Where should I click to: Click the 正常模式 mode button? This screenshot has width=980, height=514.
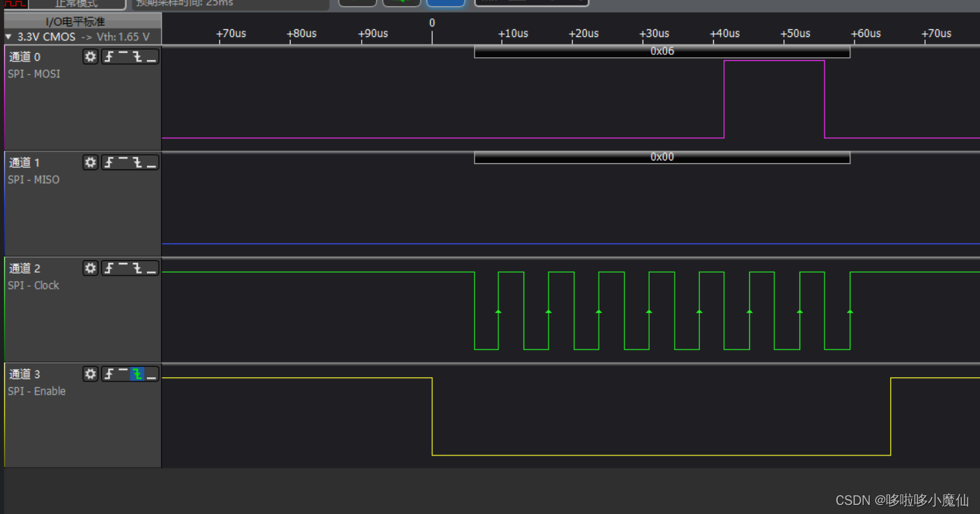(77, 3)
